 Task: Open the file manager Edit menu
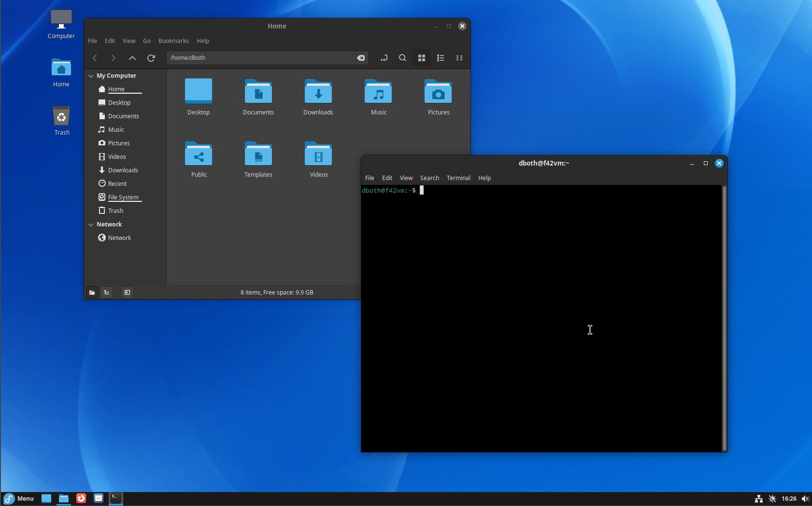click(110, 41)
